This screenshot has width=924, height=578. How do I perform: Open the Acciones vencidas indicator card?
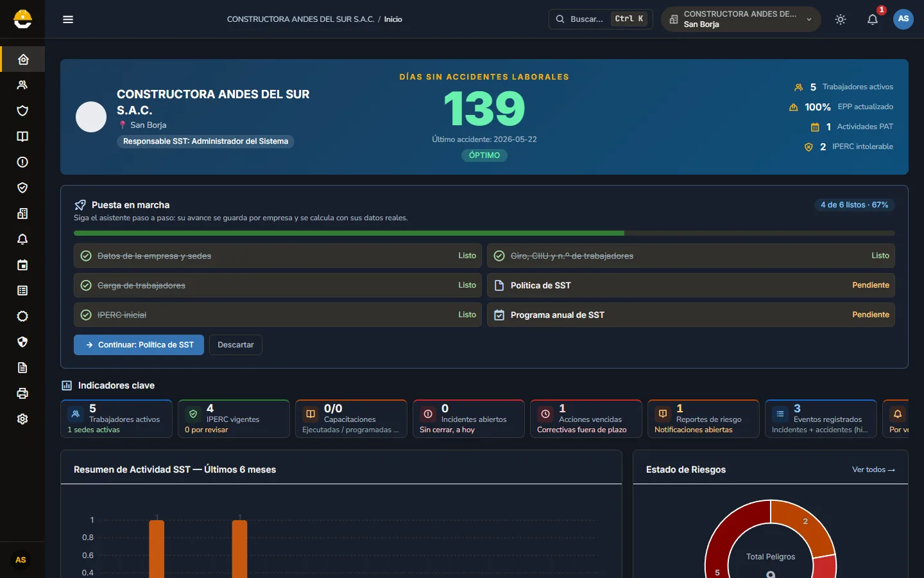coord(586,419)
